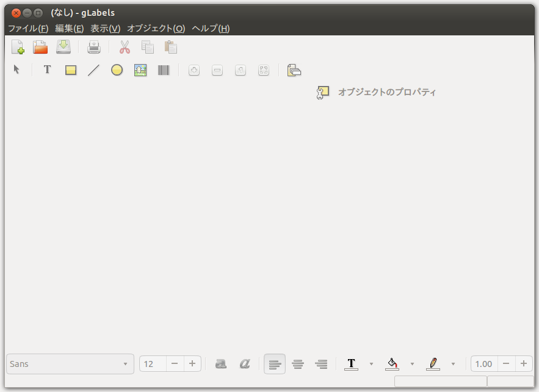Select the arrow pointer tool
The height and width of the screenshot is (392, 539).
pos(16,69)
